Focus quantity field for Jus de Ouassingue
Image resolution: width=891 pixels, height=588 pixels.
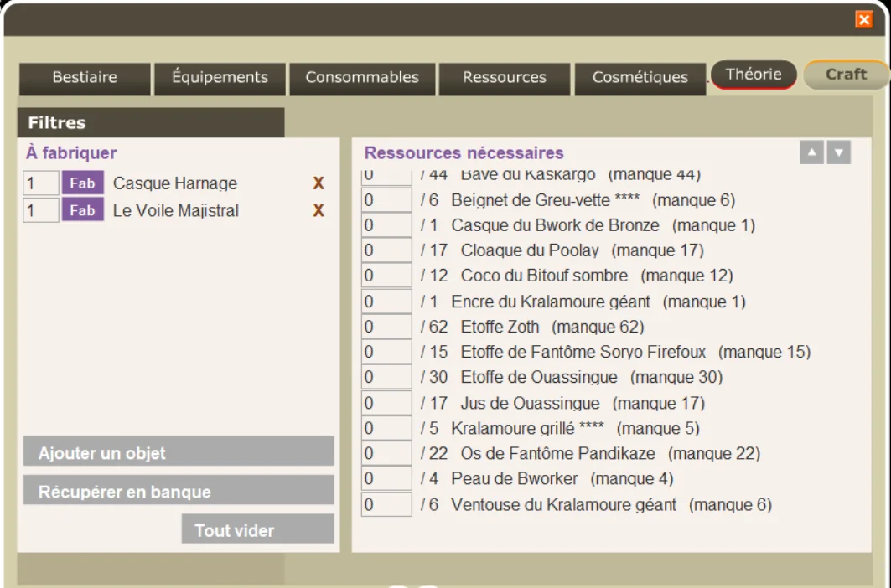click(x=386, y=403)
